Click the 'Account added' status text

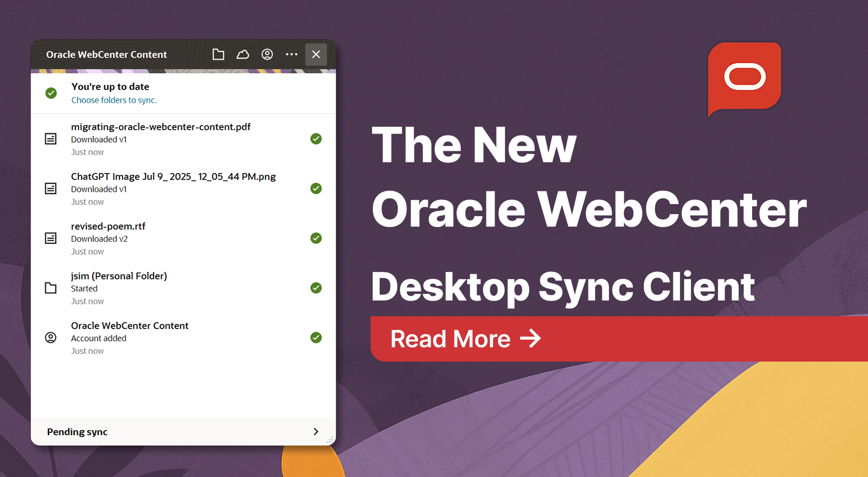click(99, 338)
